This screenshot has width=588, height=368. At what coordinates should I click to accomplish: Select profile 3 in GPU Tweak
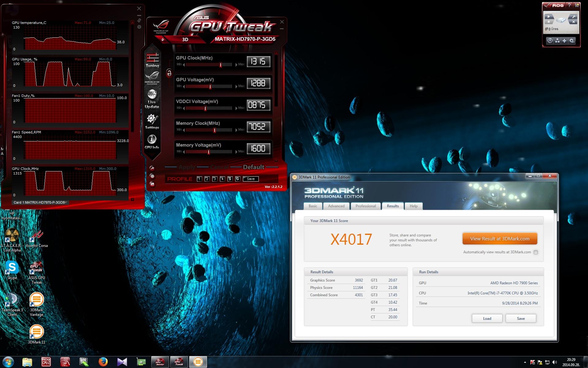click(215, 179)
